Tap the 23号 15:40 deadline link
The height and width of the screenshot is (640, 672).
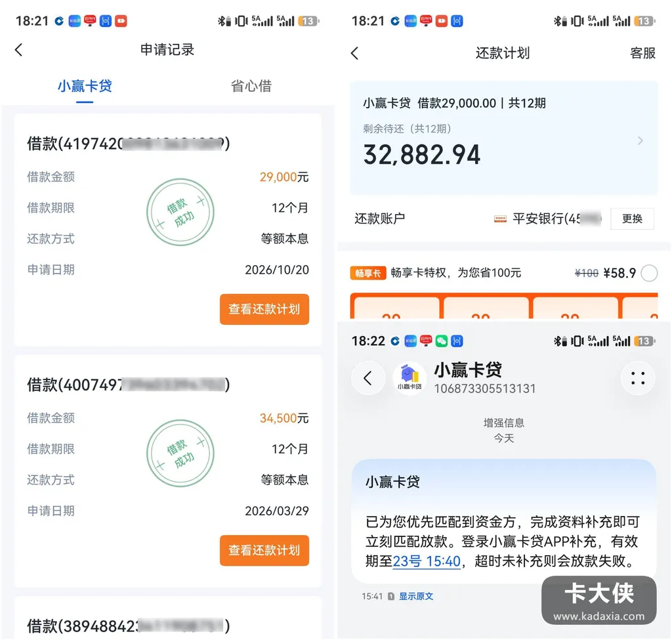point(427,561)
